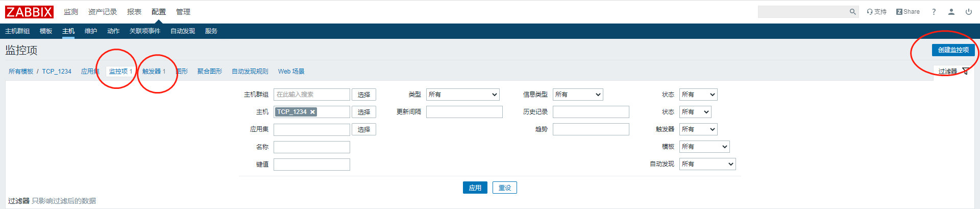The width and height of the screenshot is (980, 209).
Task: Expand the 自动发现 filter dropdown
Action: (x=707, y=164)
